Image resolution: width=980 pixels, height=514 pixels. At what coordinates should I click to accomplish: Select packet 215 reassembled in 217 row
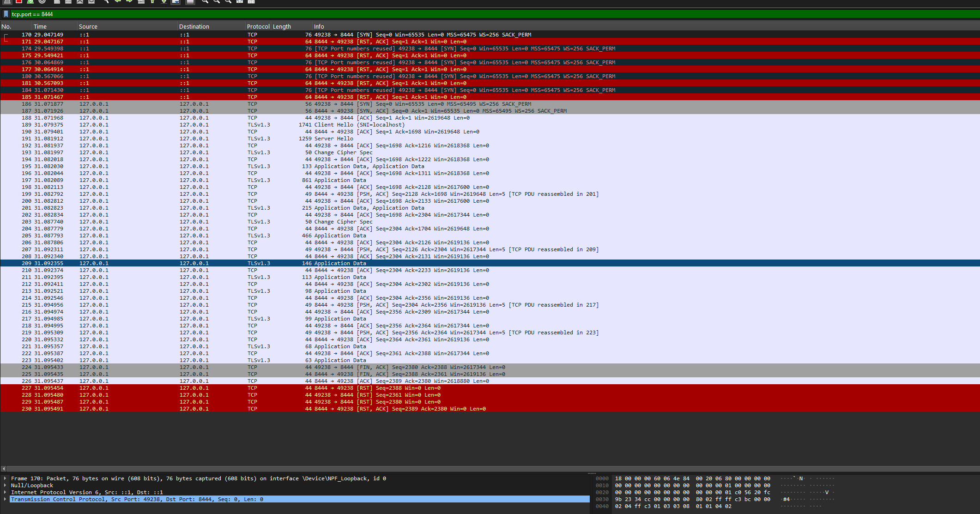tap(490, 305)
